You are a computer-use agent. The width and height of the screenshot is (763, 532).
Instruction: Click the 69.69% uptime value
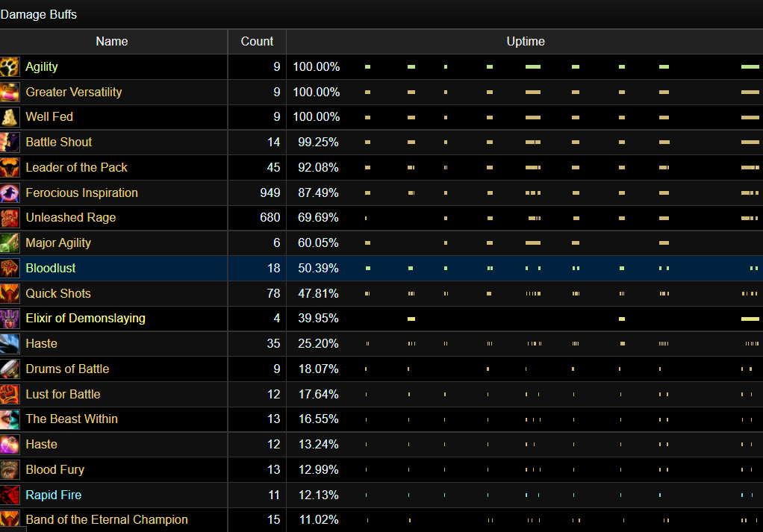tap(318, 217)
